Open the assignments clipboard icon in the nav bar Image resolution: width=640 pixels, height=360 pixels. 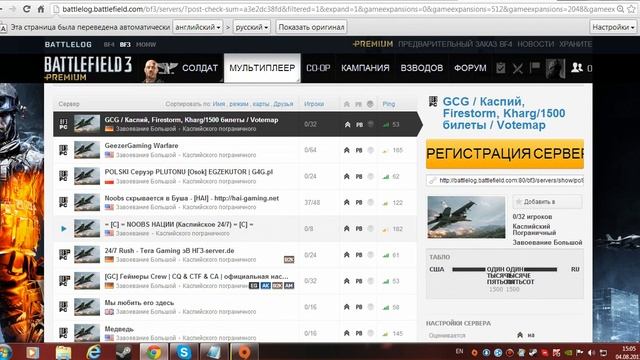pyautogui.click(x=500, y=68)
